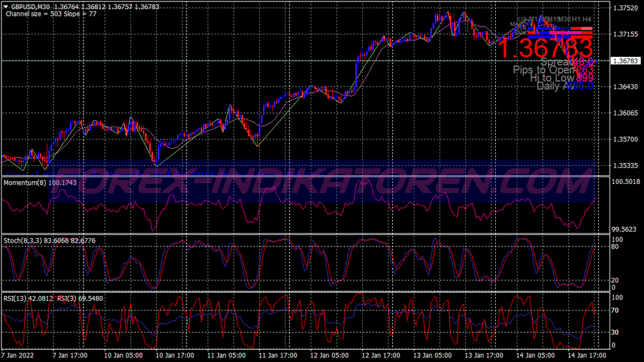Click the large red 1.36783 price display
The height and width of the screenshot is (362, 644).
point(545,48)
